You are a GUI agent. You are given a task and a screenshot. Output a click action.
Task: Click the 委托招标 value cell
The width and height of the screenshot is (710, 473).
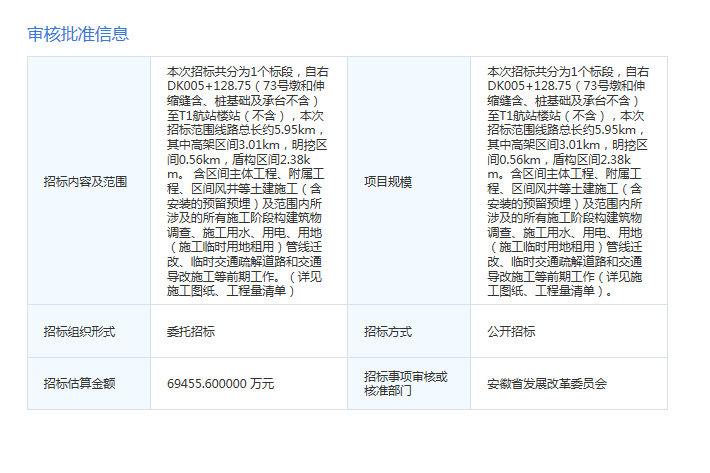(249, 331)
